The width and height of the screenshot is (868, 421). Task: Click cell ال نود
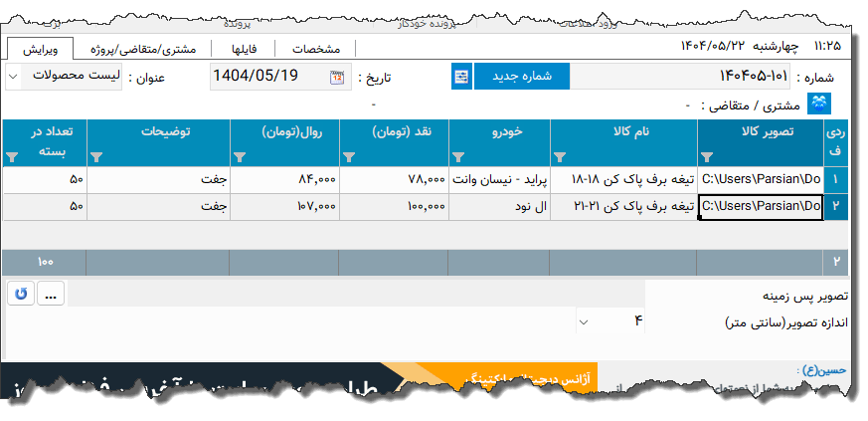click(499, 207)
